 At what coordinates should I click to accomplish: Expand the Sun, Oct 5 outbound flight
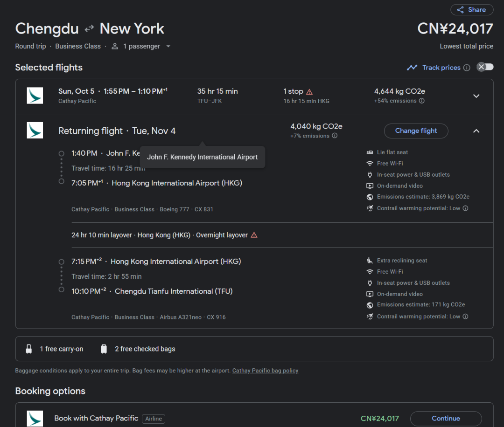tap(476, 96)
